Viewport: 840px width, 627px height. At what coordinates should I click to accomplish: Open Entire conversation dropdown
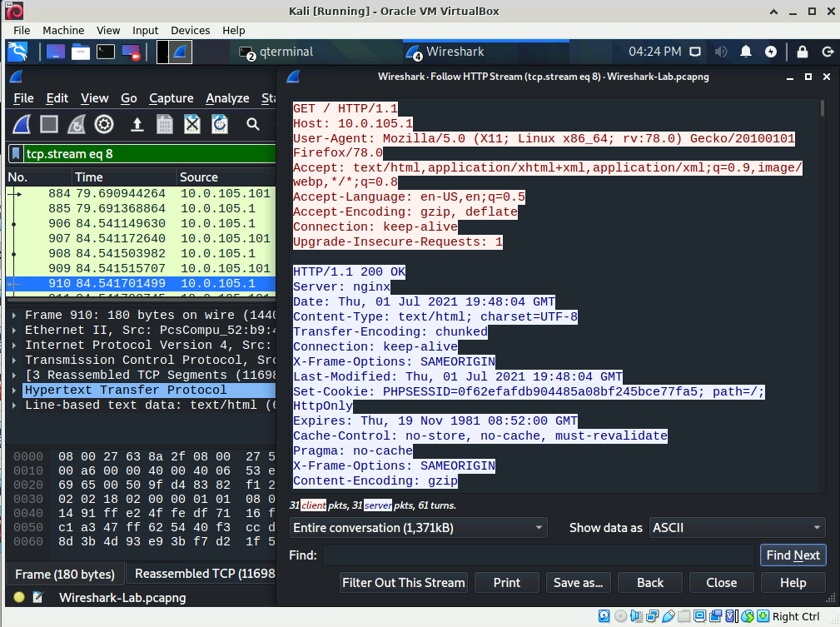[x=419, y=528]
